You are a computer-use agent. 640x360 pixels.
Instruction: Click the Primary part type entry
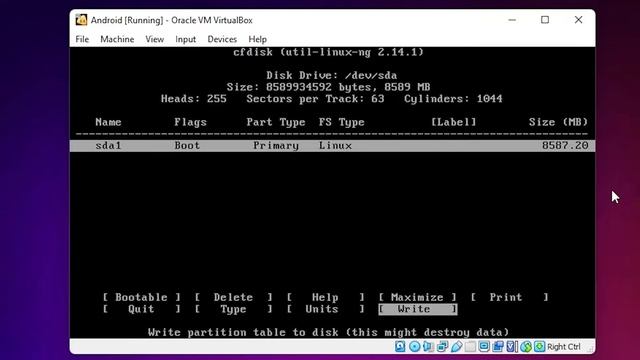point(276,146)
